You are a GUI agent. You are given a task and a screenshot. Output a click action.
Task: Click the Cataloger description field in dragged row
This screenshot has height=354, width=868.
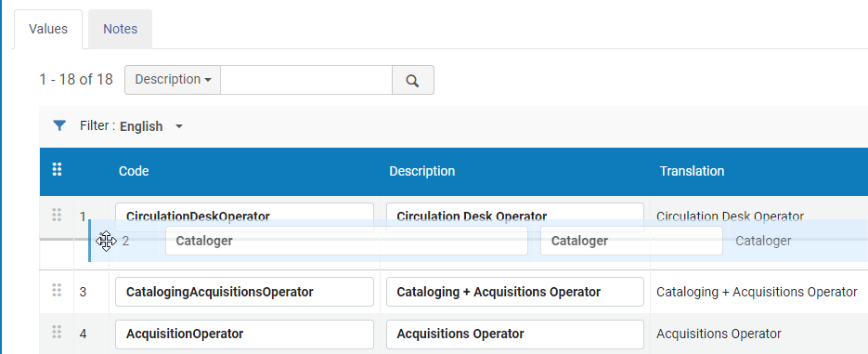point(631,241)
